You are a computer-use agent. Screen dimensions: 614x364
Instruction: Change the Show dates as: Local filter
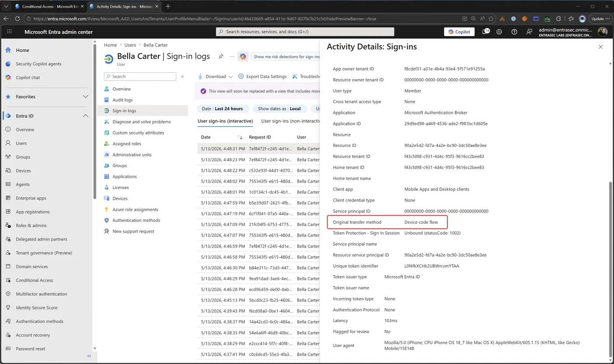pyautogui.click(x=279, y=109)
